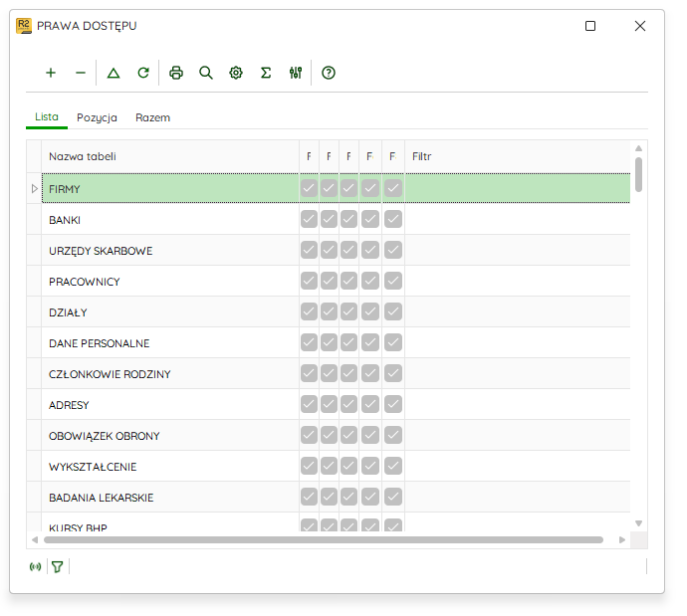
Task: Open search with magnifier icon
Action: coord(206,73)
